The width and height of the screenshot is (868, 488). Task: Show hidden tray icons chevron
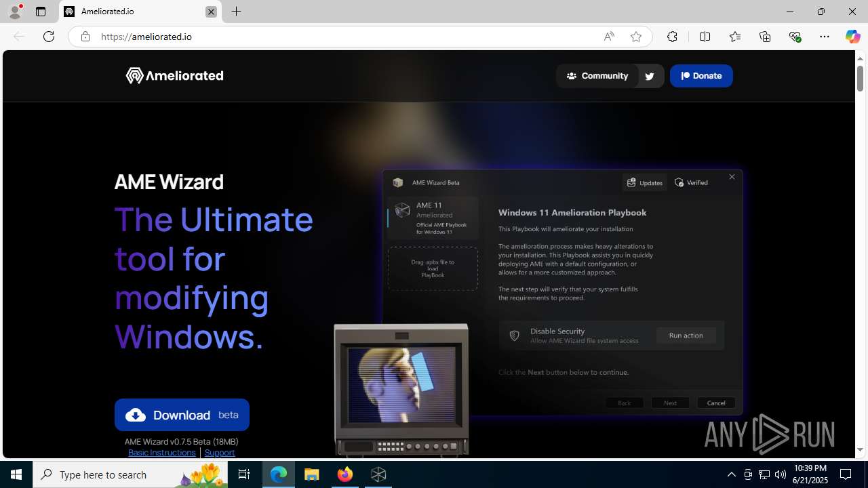(x=731, y=474)
